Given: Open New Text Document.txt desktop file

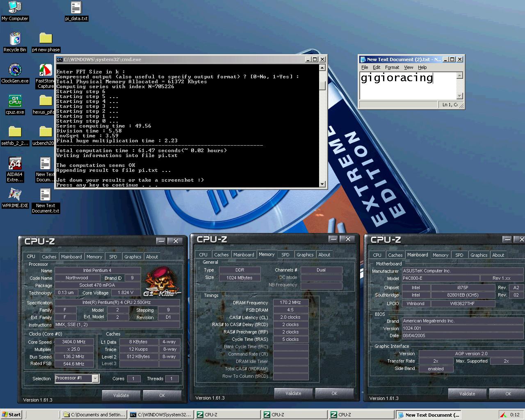Looking at the screenshot, I should 46,201.
